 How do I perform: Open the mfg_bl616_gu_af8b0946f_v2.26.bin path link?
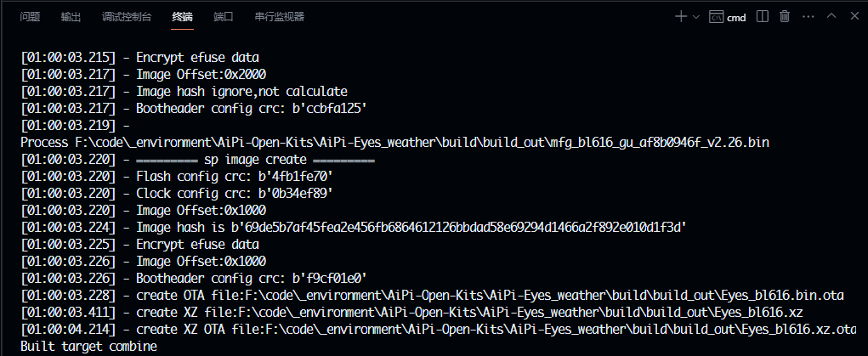click(423, 142)
